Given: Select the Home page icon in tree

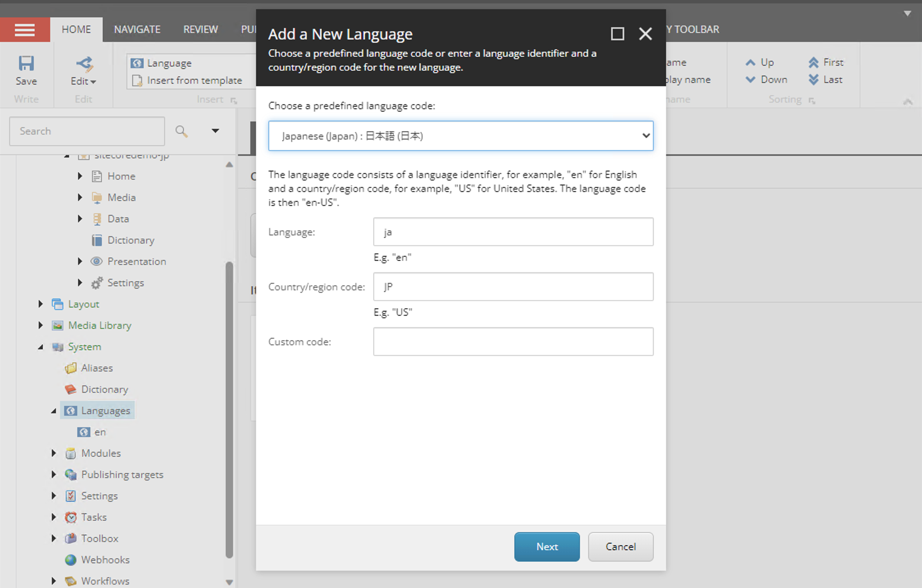Looking at the screenshot, I should pos(97,176).
